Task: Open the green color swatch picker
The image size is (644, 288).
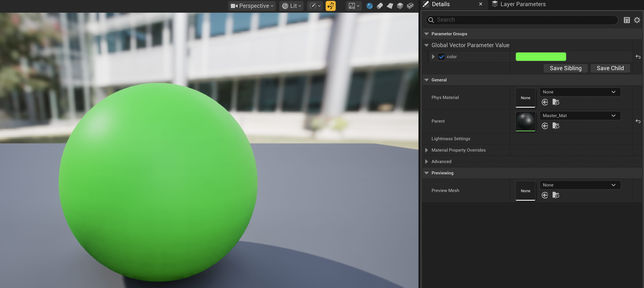Action: click(x=541, y=57)
